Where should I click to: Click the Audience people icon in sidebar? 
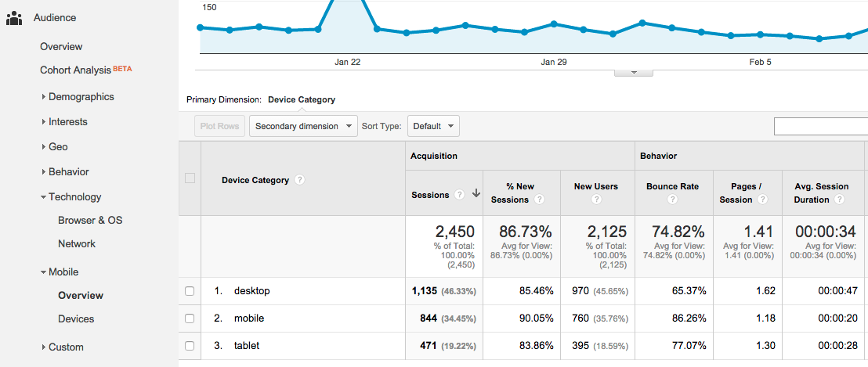(x=13, y=18)
